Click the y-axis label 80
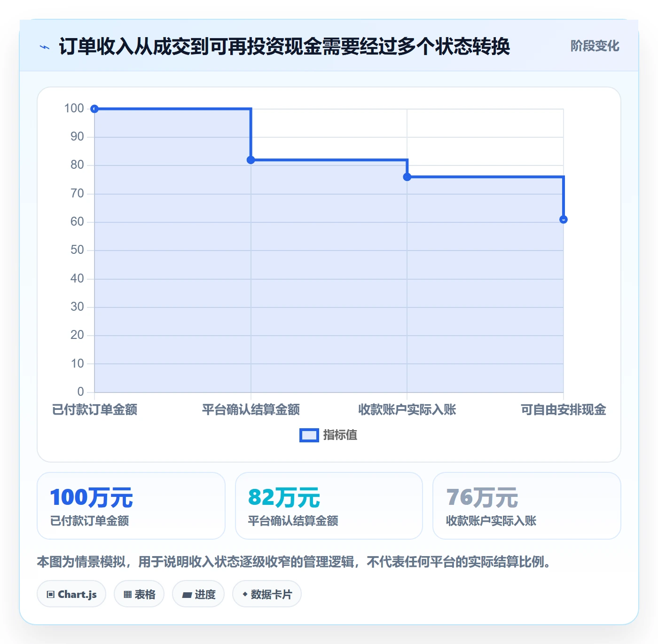The width and height of the screenshot is (658, 644). [77, 165]
